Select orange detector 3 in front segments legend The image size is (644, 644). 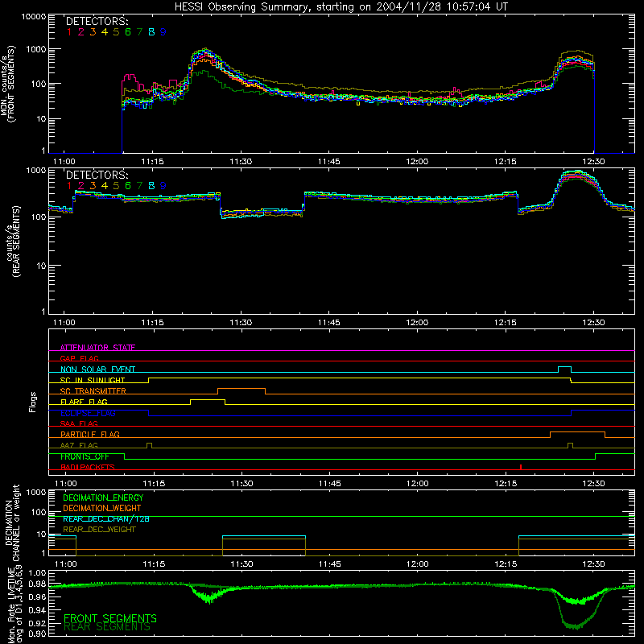[93, 32]
